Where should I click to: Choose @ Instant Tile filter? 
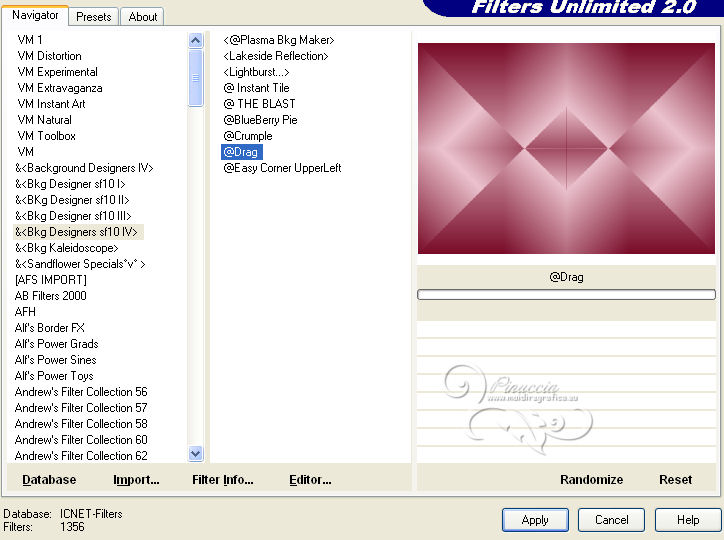click(x=256, y=88)
